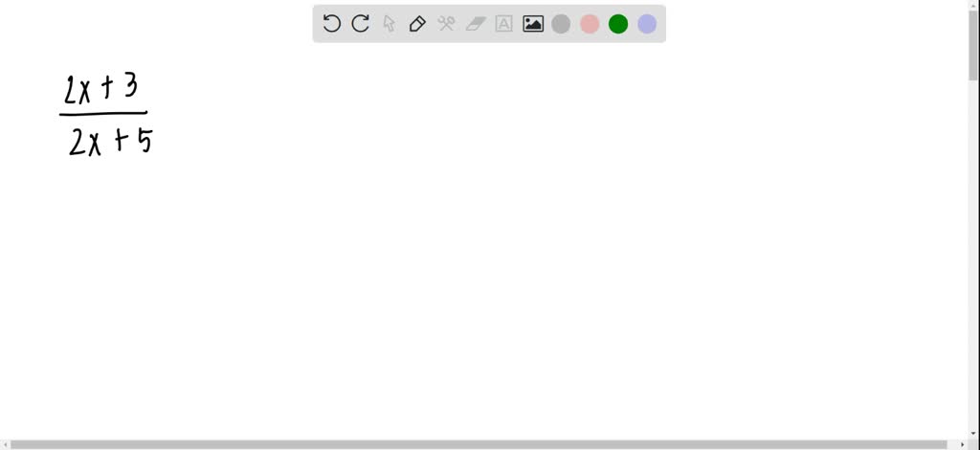Click the scroll up arrow

[x=973, y=5]
